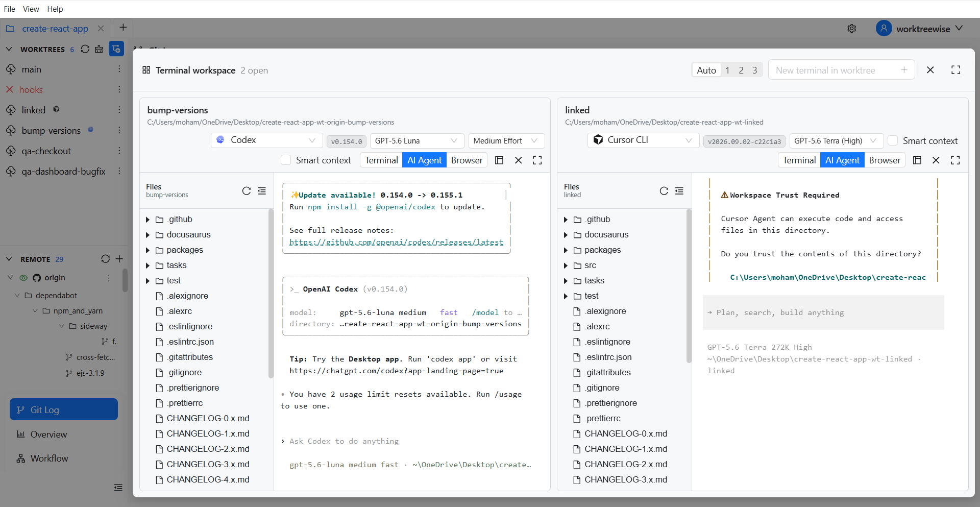Screen dimensions: 980x507
Task: Collapse the WORKTREES section
Action: [x=9, y=49]
